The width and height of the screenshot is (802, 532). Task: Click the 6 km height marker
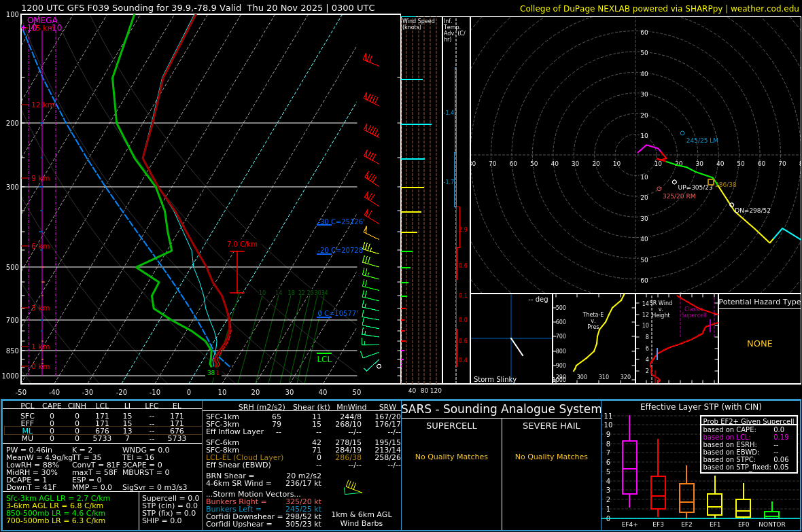[x=40, y=247]
